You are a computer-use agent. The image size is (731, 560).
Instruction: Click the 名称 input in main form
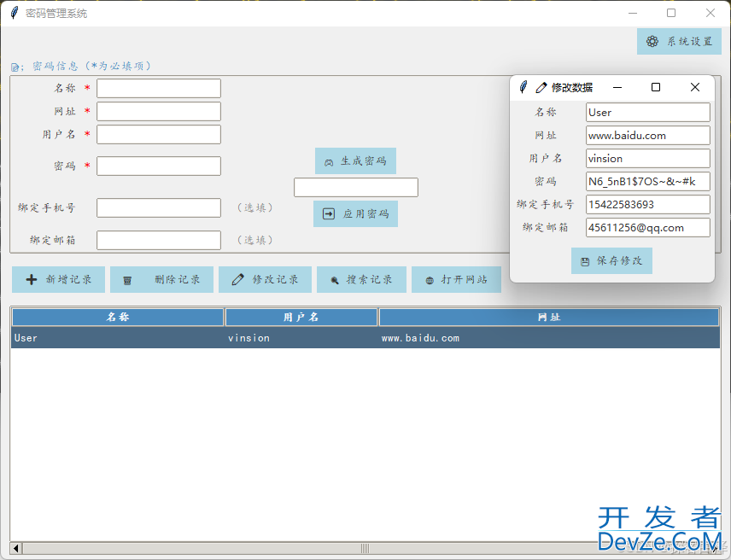pyautogui.click(x=159, y=89)
